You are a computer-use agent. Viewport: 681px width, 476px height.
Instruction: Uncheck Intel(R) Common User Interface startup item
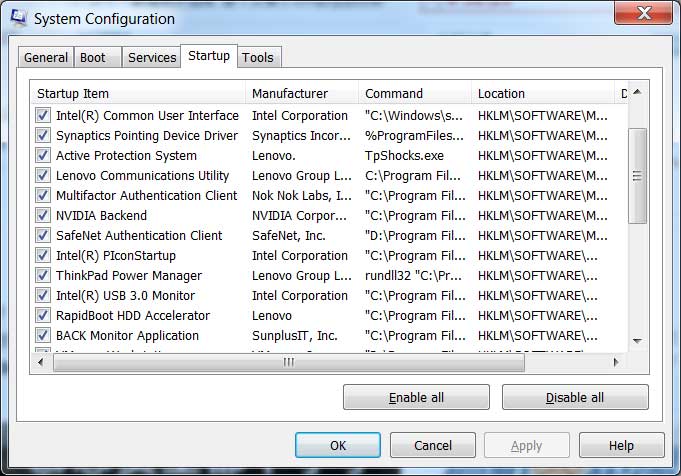click(43, 116)
